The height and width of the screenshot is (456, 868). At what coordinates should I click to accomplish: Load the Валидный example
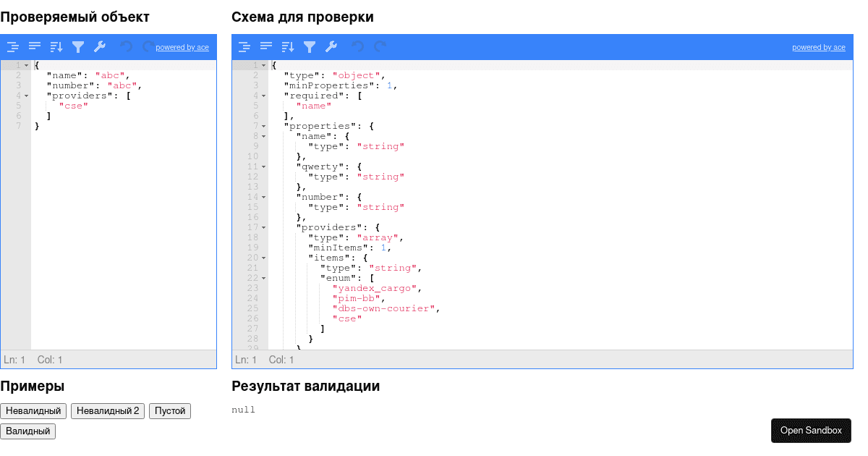[x=27, y=431]
